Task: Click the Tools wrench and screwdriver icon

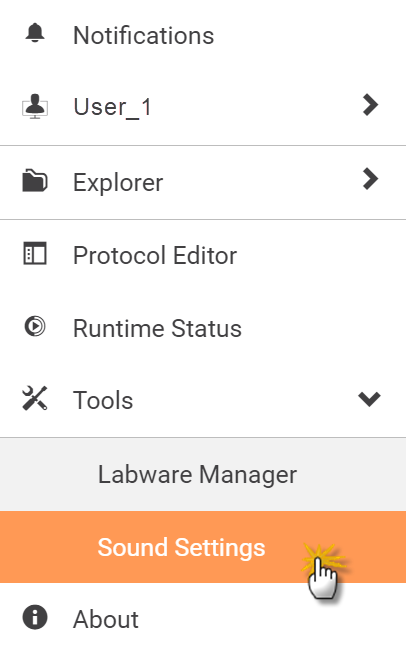Action: (35, 398)
